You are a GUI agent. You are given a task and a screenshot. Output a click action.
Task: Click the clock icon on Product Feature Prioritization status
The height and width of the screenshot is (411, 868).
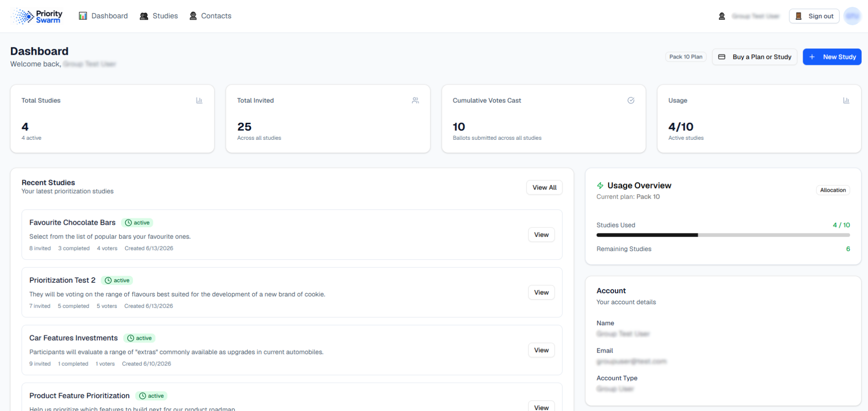(143, 396)
